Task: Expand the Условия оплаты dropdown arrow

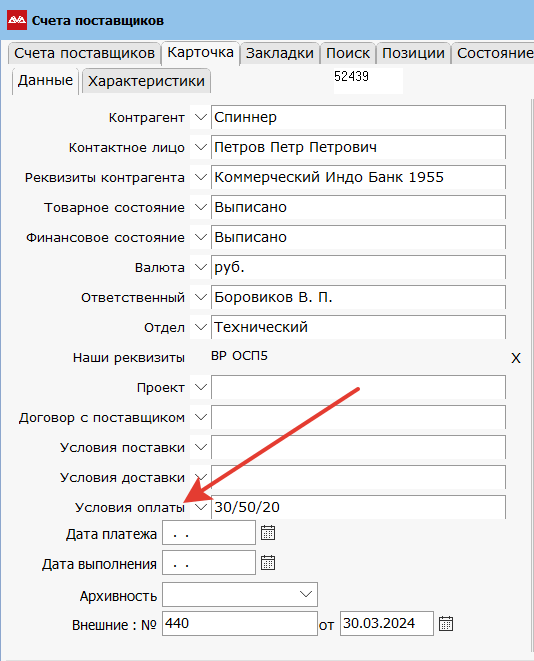Action: 201,507
